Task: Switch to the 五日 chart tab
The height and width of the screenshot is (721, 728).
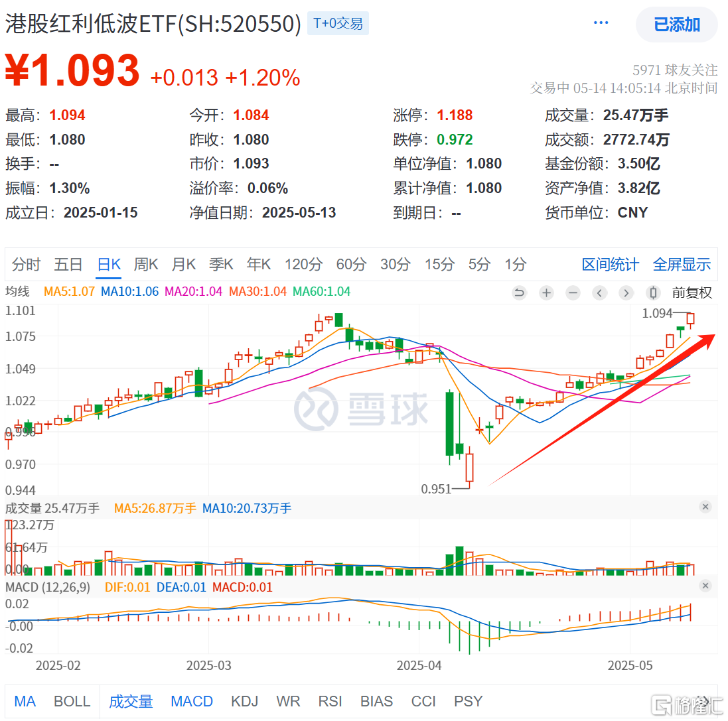Action: pos(68,265)
